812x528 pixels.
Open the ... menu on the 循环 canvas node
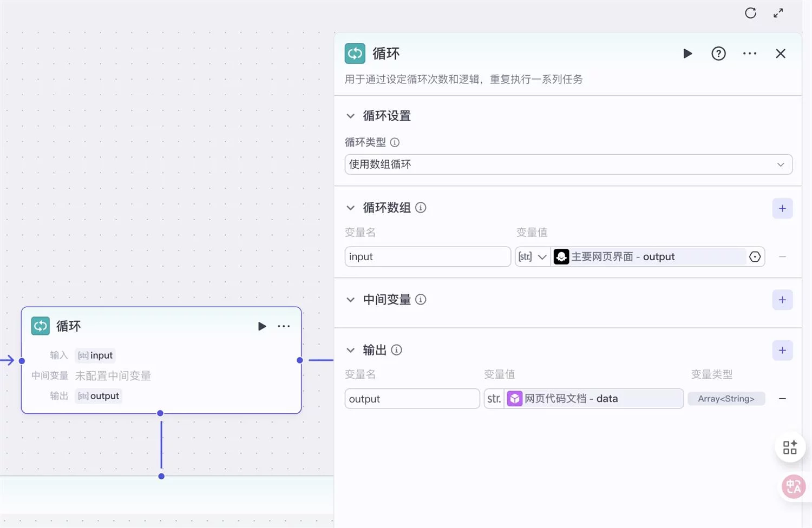pyautogui.click(x=284, y=326)
